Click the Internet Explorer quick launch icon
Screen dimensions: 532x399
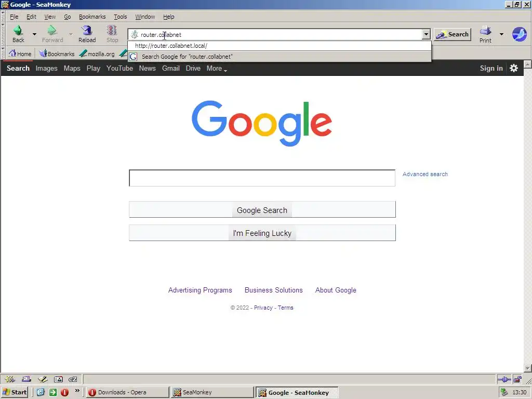pos(41,393)
